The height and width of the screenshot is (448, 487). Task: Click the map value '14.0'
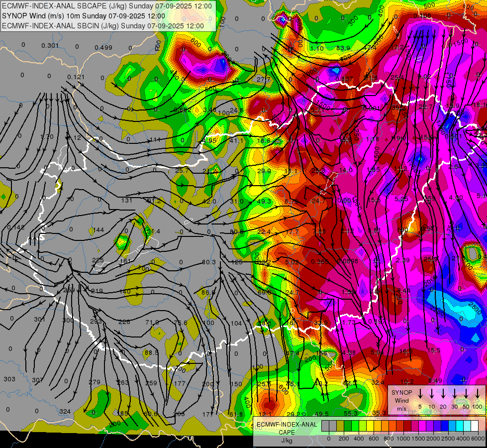click(x=346, y=170)
